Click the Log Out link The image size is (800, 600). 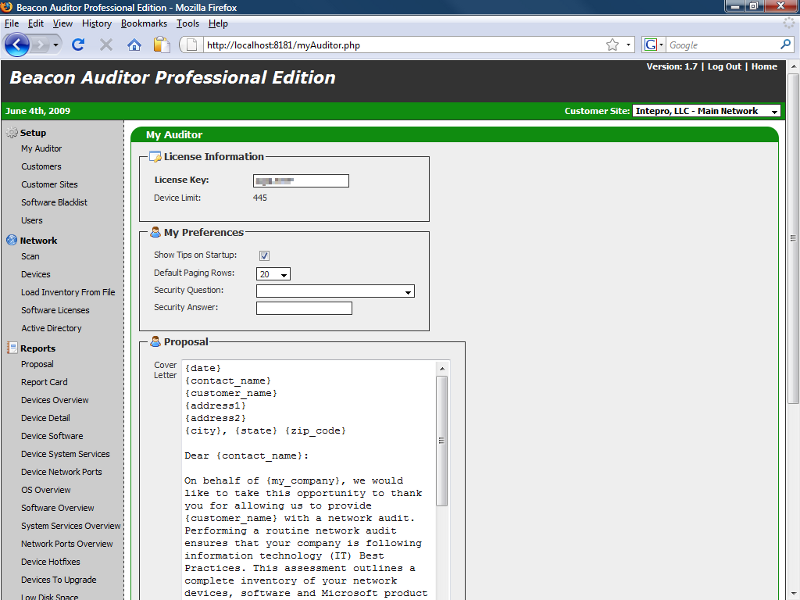(x=724, y=66)
